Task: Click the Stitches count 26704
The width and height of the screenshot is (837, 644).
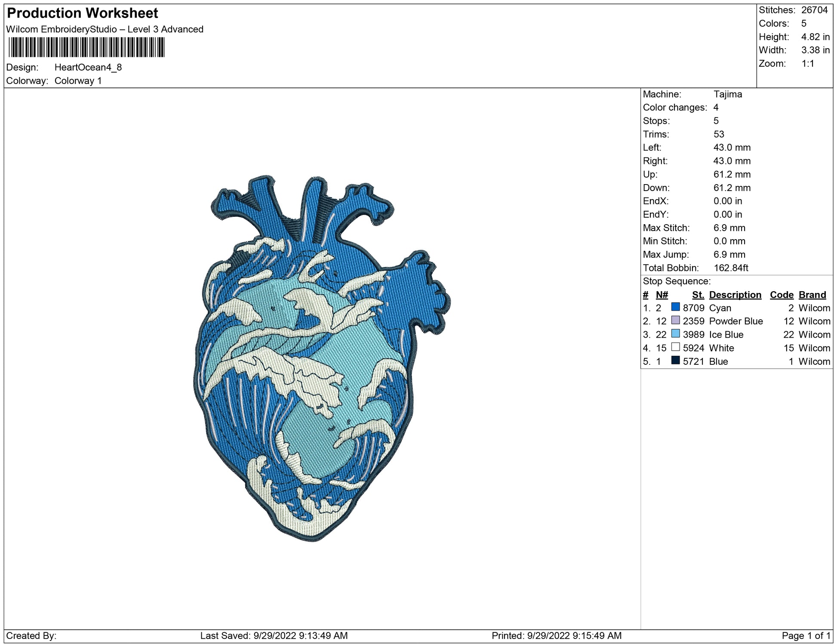Action: tap(814, 10)
